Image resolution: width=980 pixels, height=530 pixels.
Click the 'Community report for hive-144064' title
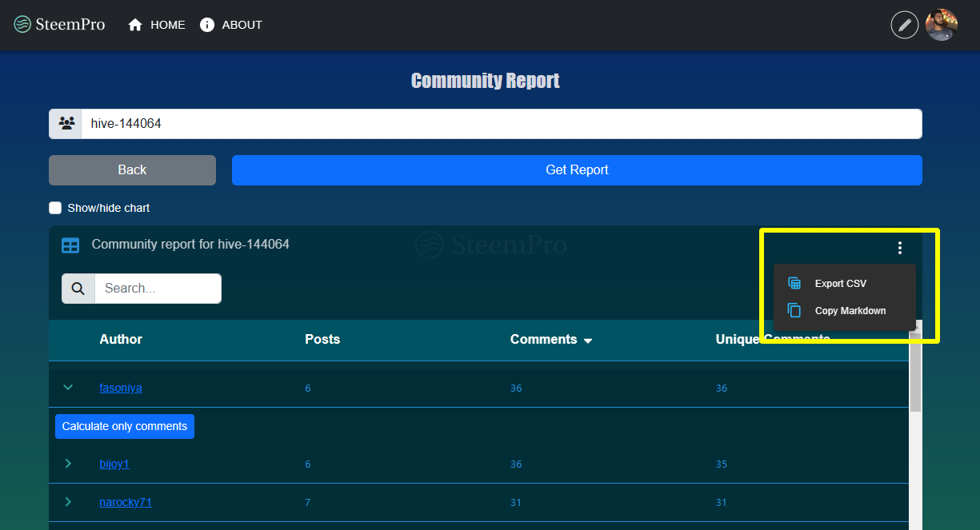point(190,245)
